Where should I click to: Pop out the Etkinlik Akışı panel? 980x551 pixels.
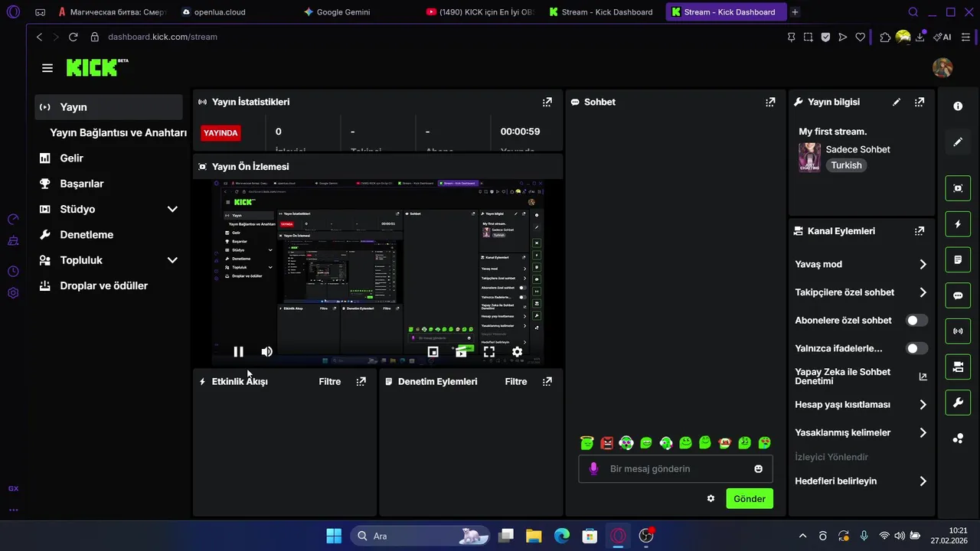(361, 381)
